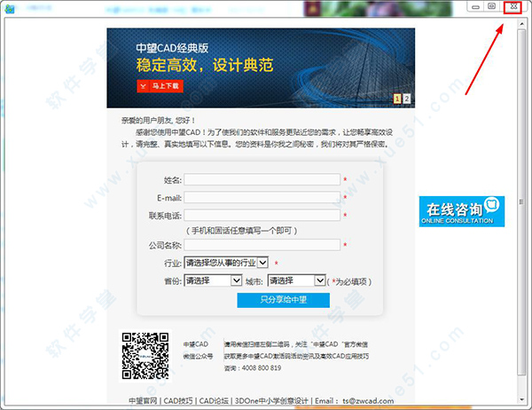
Task: Click the 中望CAD经典版 banner image
Action: tap(261, 68)
